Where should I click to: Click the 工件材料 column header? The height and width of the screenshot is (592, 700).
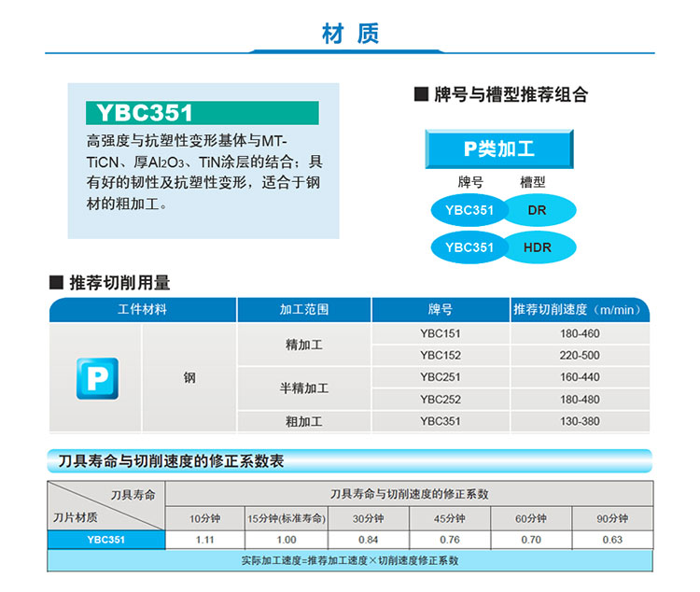(143, 309)
